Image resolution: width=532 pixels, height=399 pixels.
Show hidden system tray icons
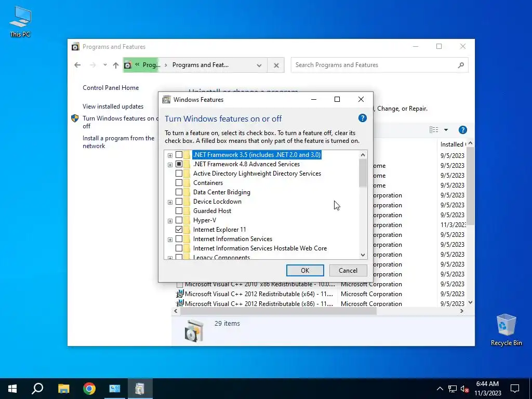click(440, 389)
